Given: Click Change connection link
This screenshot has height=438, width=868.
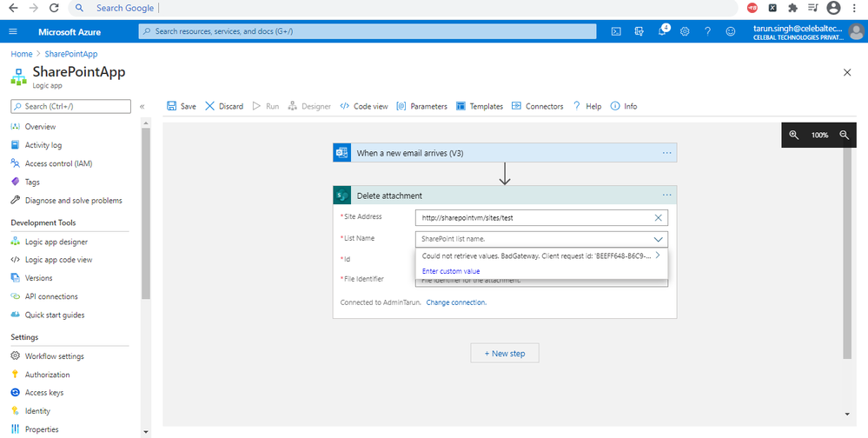Looking at the screenshot, I should click(456, 302).
